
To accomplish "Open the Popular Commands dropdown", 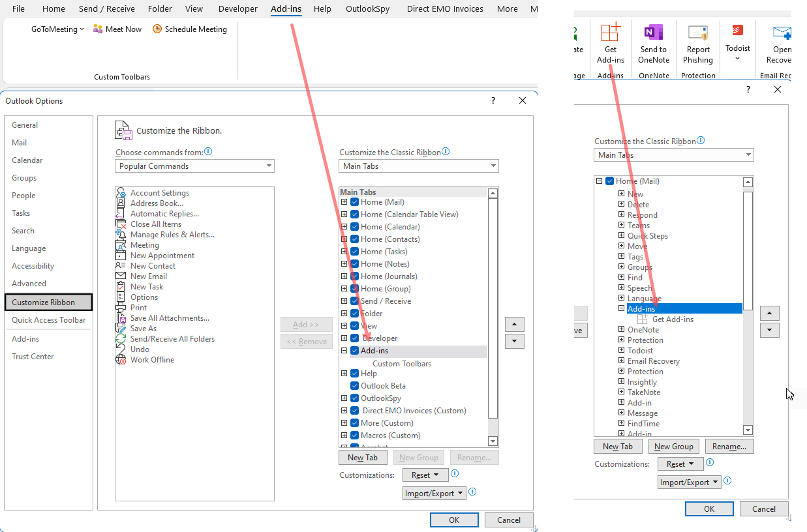I will click(194, 166).
